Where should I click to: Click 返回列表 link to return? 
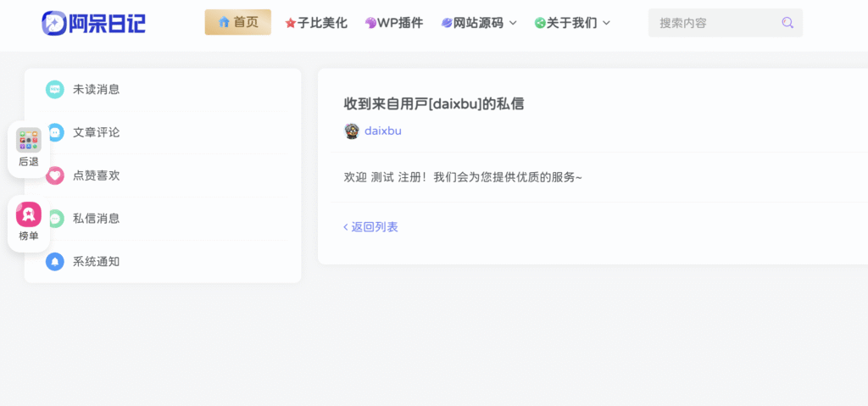coord(371,226)
